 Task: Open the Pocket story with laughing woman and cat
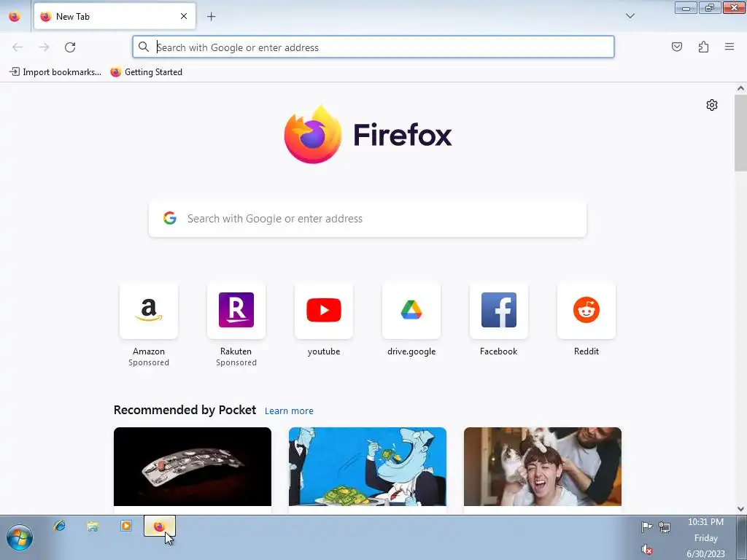coord(543,467)
